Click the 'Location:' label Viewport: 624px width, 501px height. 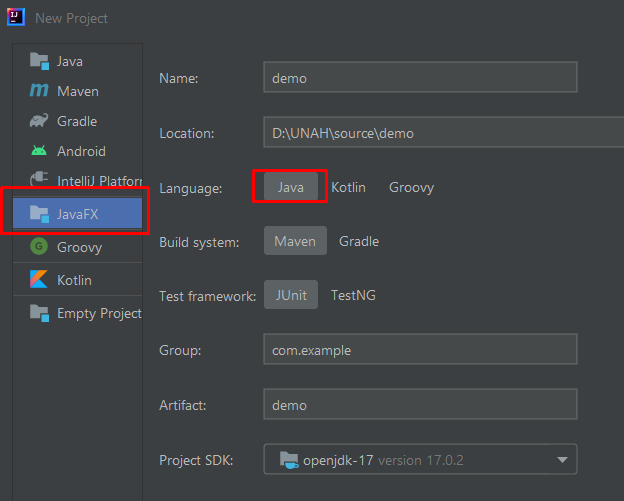pyautogui.click(x=187, y=133)
